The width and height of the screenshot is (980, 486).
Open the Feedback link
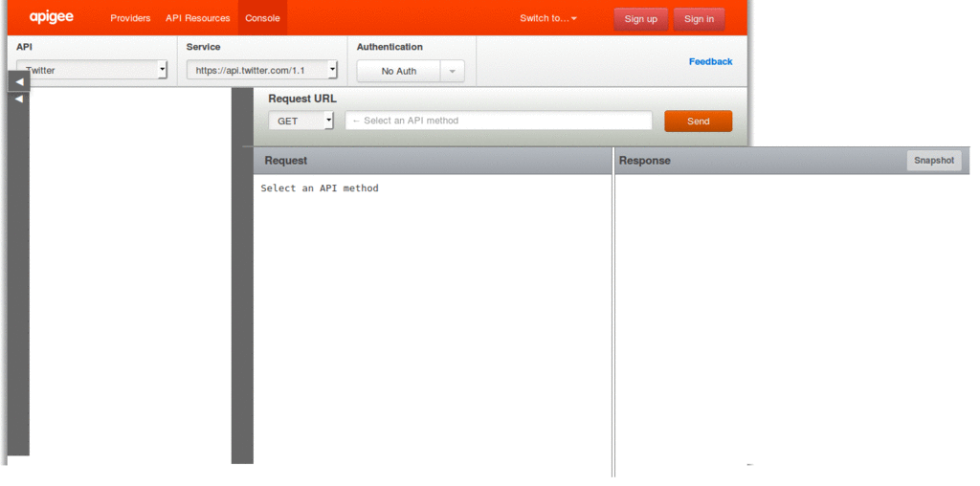point(711,61)
